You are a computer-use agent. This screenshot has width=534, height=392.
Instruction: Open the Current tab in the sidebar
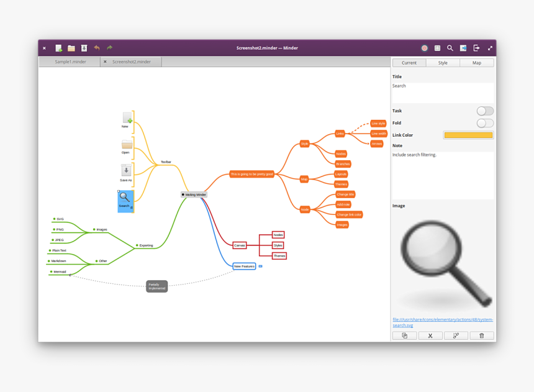click(x=409, y=63)
